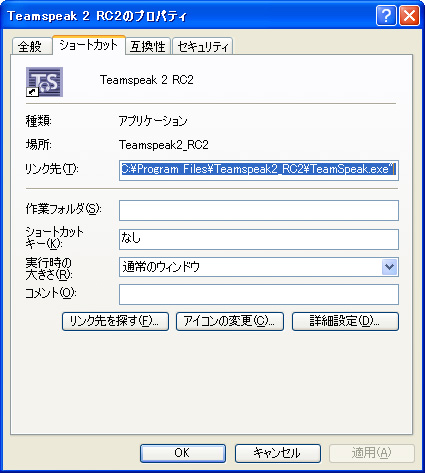Click リンク先を探す button
Screen dimensions: 425x473
click(115, 321)
